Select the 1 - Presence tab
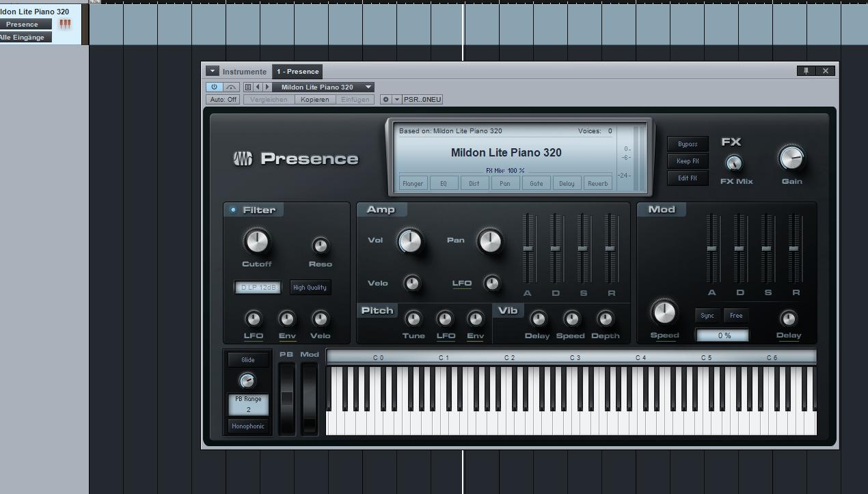The width and height of the screenshot is (868, 494). tap(297, 71)
